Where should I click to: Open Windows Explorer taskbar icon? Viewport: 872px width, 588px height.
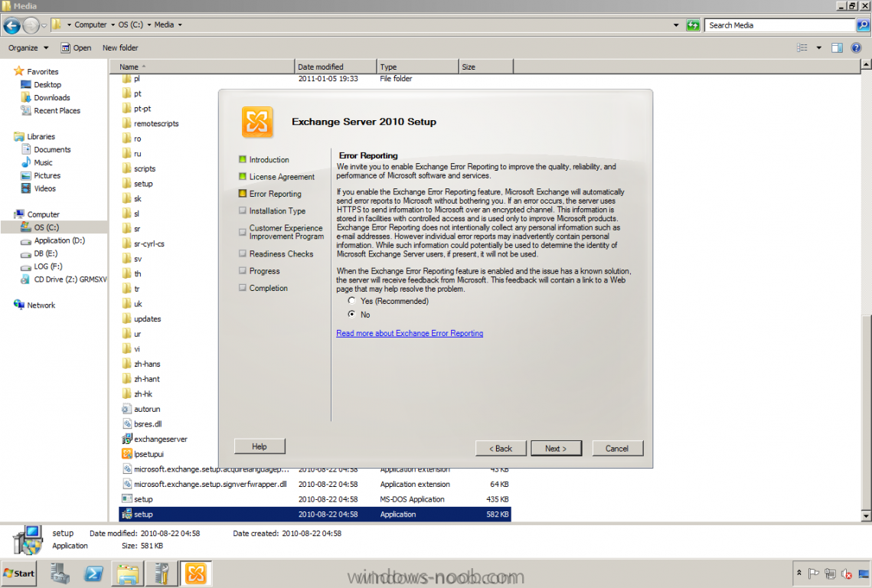(x=127, y=573)
